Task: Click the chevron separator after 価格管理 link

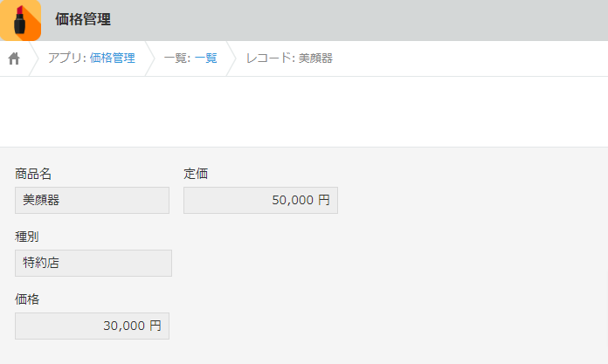Action: pos(150,58)
